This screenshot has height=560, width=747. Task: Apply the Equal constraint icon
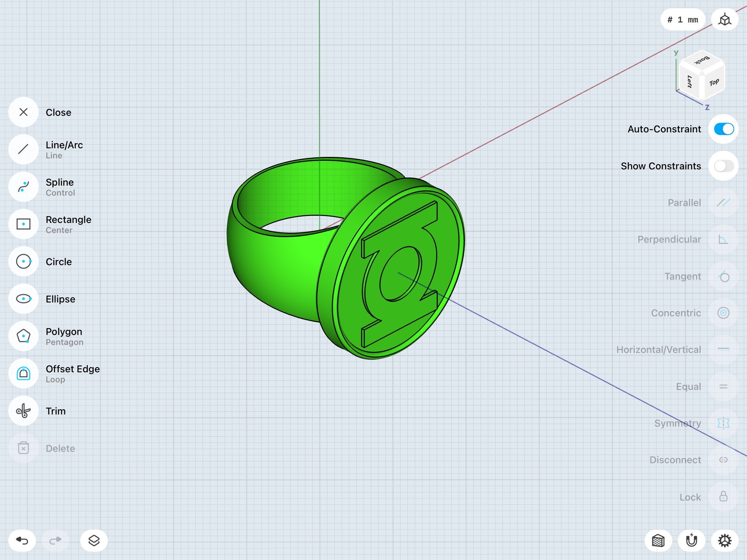(723, 386)
